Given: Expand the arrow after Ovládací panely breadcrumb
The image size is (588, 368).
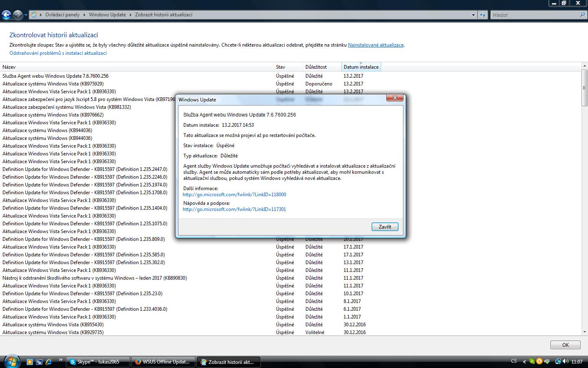Looking at the screenshot, I should 85,15.
